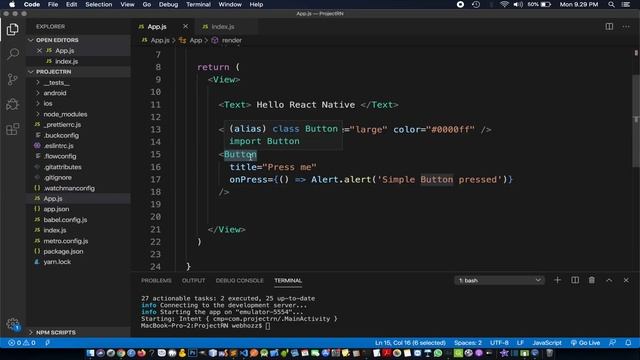Close the terminal panel
Screen dimensions: 640x360
coord(626,280)
